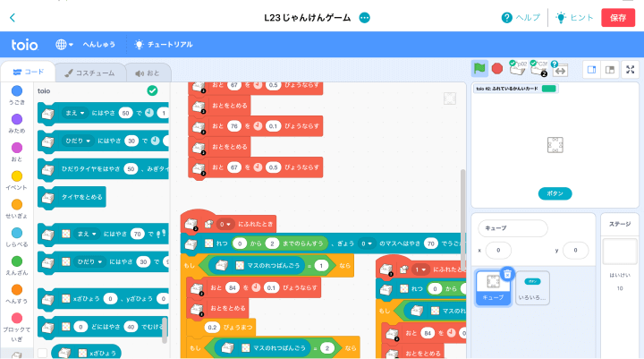
Task: Open the 0 dropdown in the にふれたとき hat block
Action: [x=225, y=224]
